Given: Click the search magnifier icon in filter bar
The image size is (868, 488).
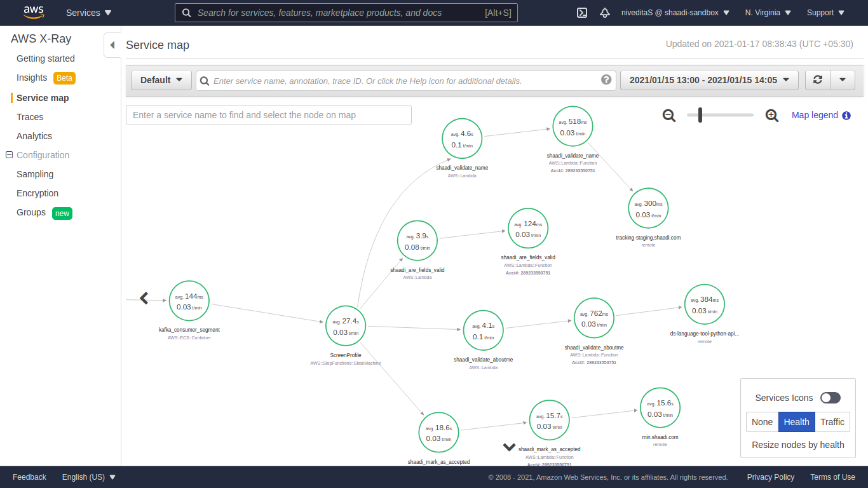Looking at the screenshot, I should 205,81.
